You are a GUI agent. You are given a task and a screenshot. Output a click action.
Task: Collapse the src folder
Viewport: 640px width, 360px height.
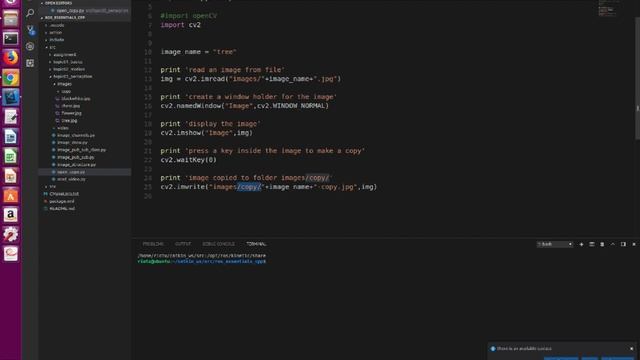tap(52, 47)
